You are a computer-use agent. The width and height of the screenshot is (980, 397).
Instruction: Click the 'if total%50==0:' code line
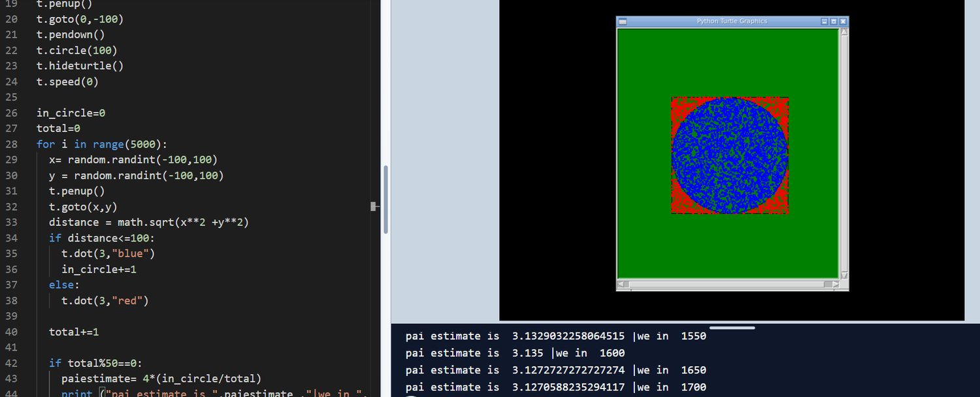point(95,363)
